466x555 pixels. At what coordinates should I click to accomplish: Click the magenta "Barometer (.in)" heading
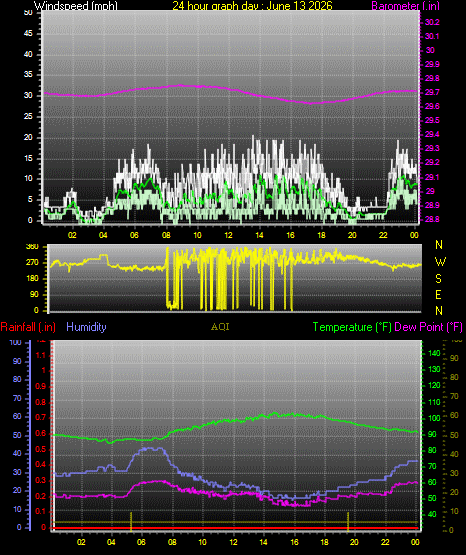tap(405, 6)
